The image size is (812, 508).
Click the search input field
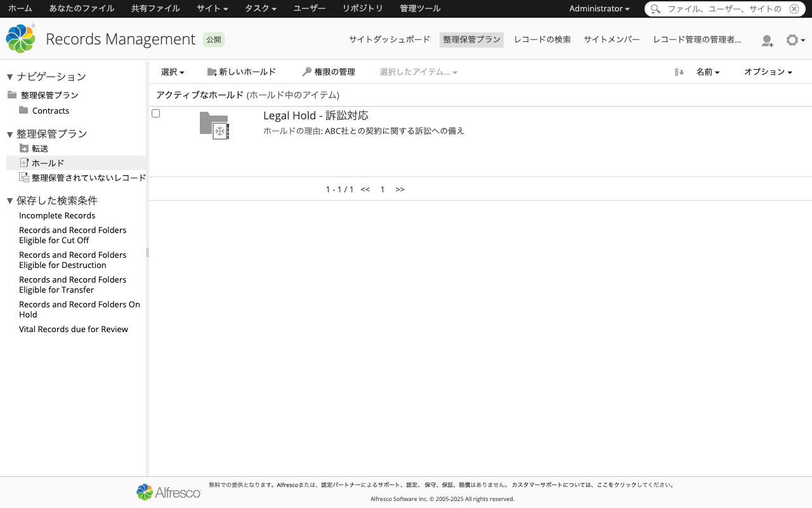[724, 9]
